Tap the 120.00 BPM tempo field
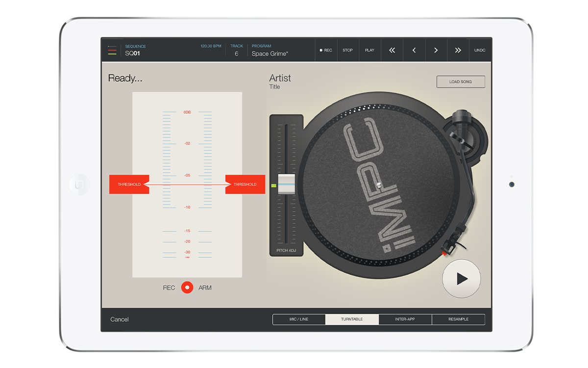The width and height of the screenshot is (588, 368). pyautogui.click(x=211, y=46)
